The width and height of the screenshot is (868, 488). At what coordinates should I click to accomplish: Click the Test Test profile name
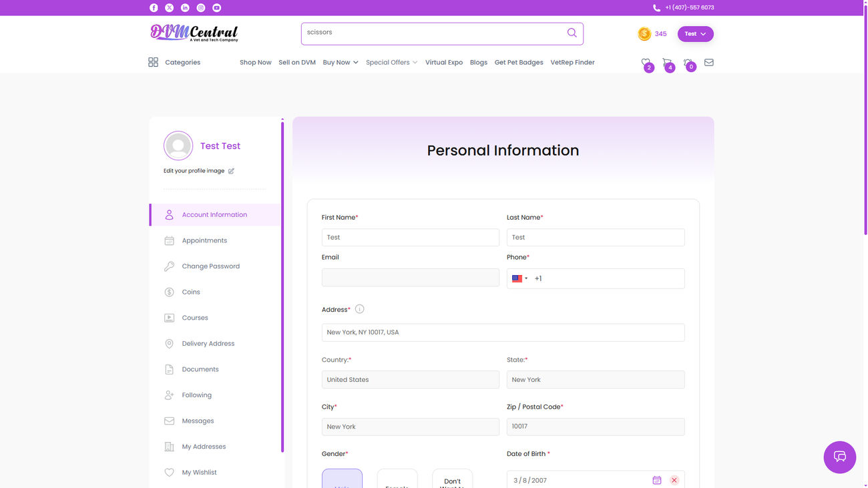220,146
